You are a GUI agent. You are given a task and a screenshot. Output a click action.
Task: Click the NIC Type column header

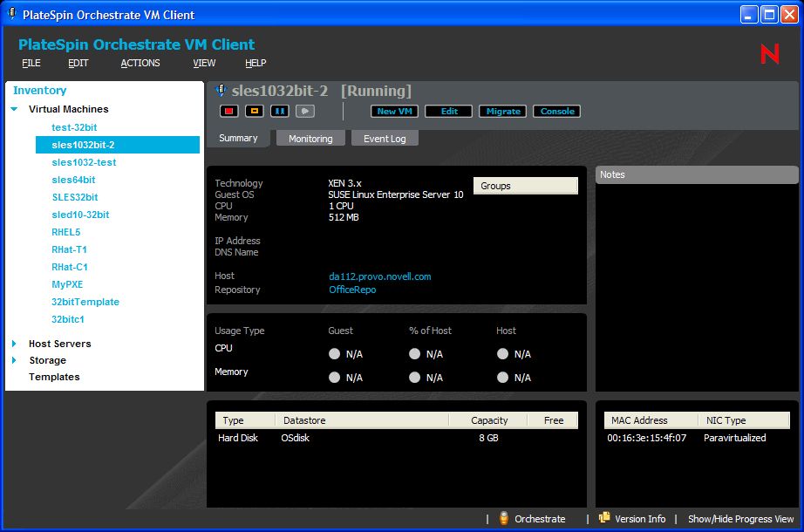[x=744, y=420]
